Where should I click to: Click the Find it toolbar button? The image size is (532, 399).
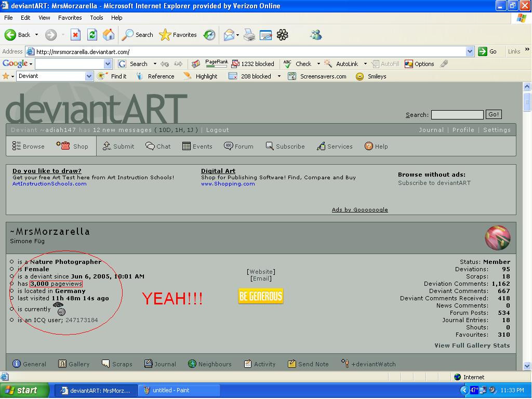coord(112,76)
